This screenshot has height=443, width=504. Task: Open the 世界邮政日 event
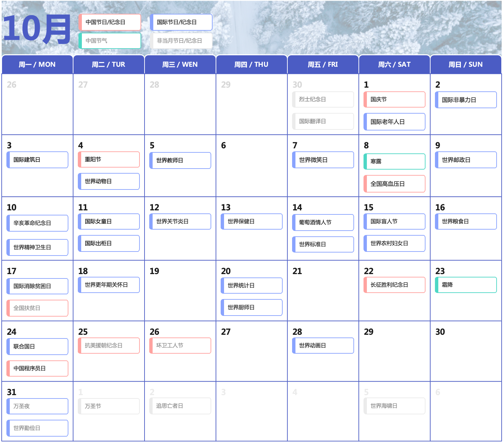tap(466, 160)
